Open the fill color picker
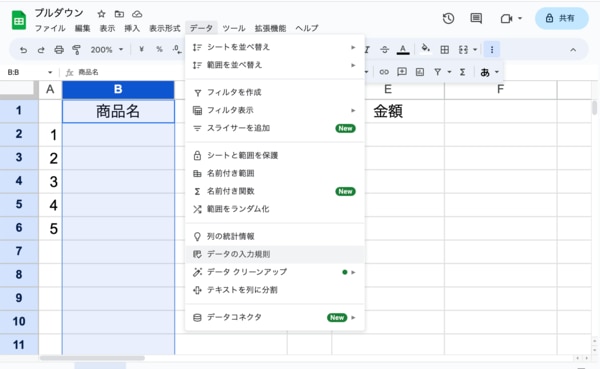Viewport: 600px width, 369px height. 425,49
